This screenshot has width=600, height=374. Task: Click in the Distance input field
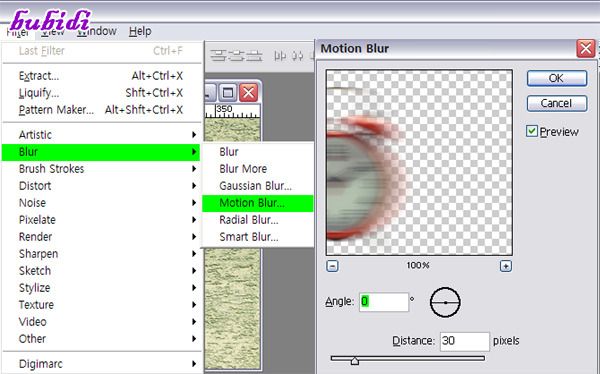pyautogui.click(x=465, y=341)
